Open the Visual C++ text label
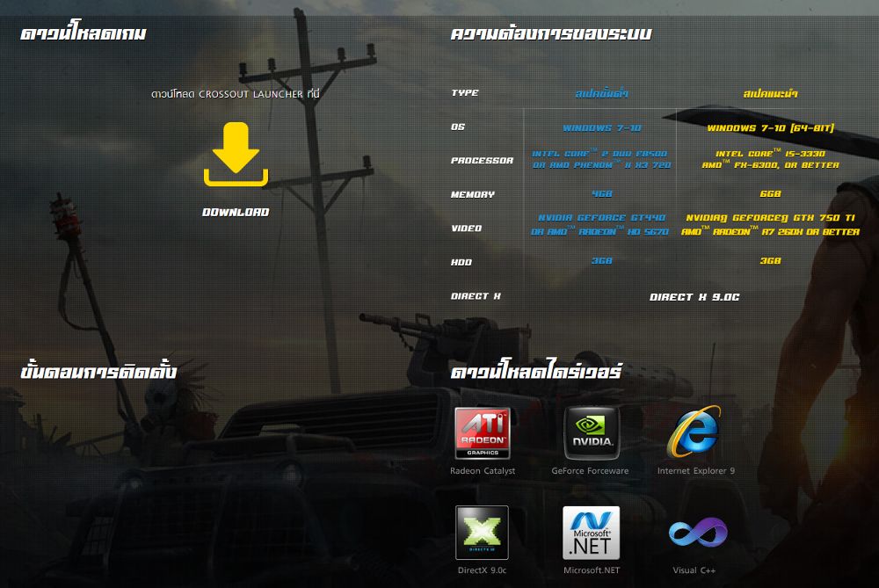 694,570
